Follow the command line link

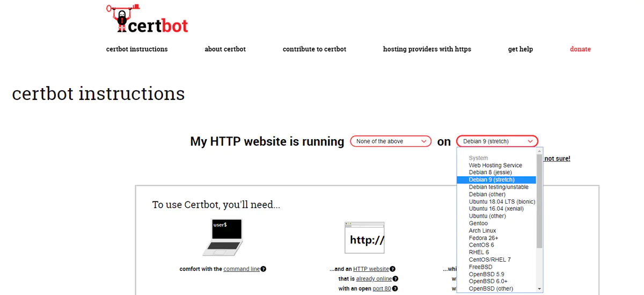tap(241, 269)
